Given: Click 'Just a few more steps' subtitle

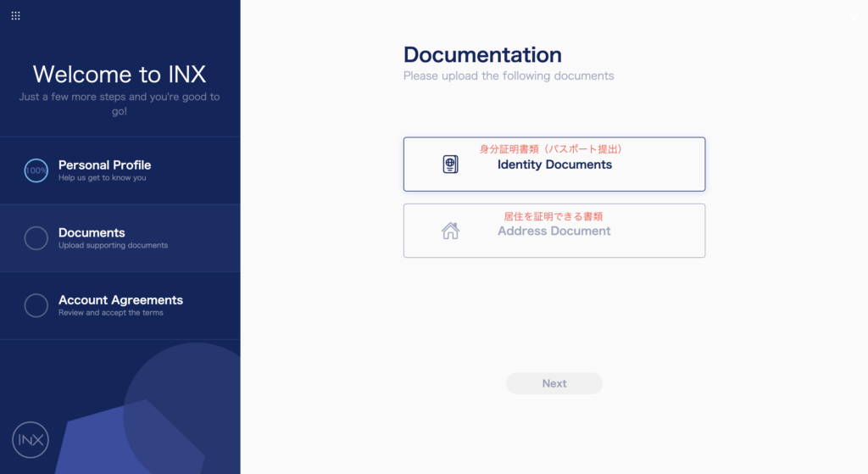Looking at the screenshot, I should click(x=120, y=103).
